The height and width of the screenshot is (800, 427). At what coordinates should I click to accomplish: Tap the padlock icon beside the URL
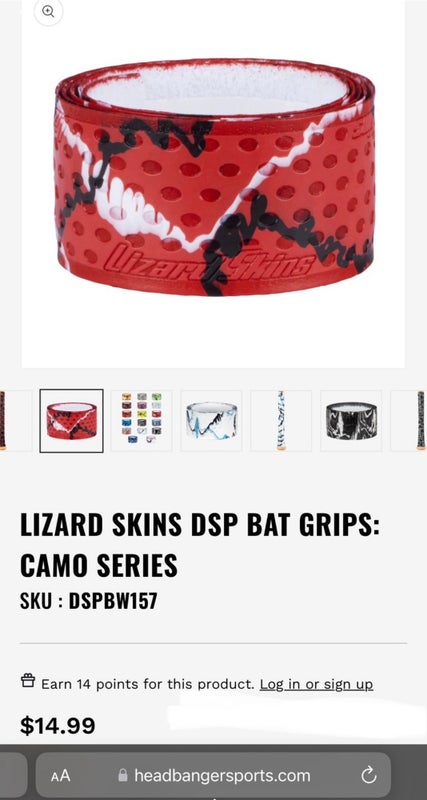point(122,776)
